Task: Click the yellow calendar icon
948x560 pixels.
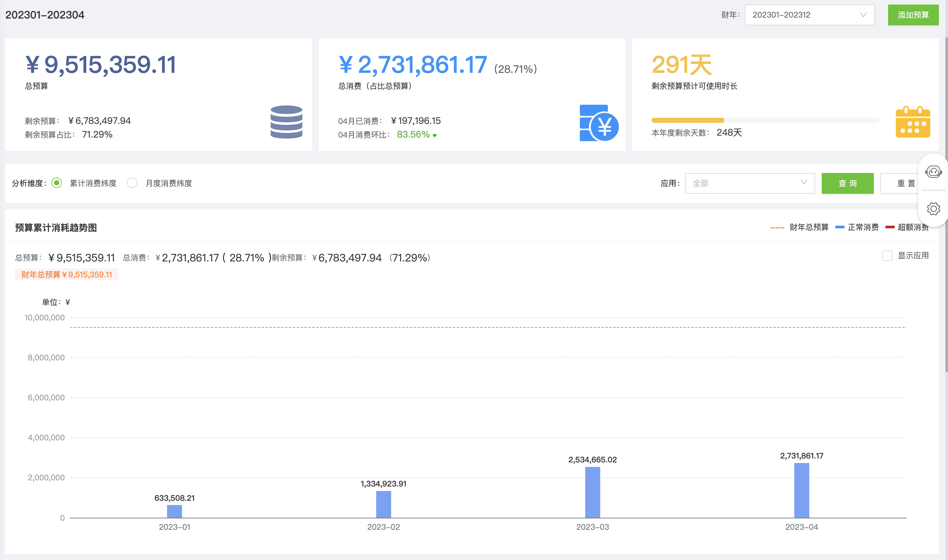Action: coord(913,122)
